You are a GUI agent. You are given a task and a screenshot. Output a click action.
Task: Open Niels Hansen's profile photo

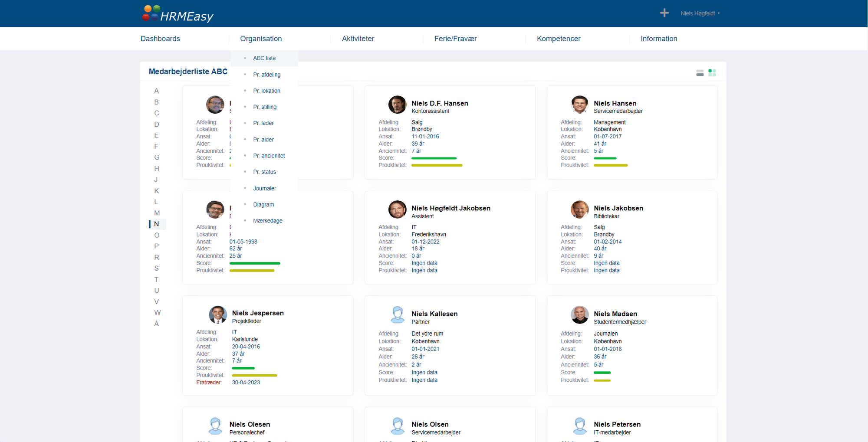579,105
